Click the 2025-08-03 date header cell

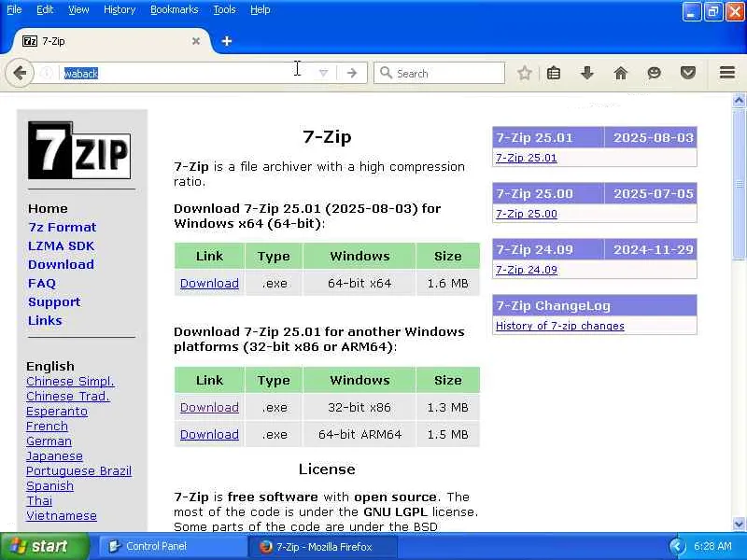651,137
